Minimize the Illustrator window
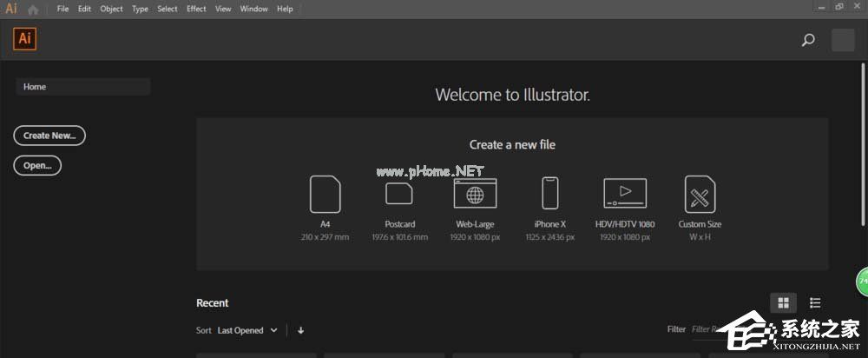This screenshot has width=868, height=358. pos(822,7)
